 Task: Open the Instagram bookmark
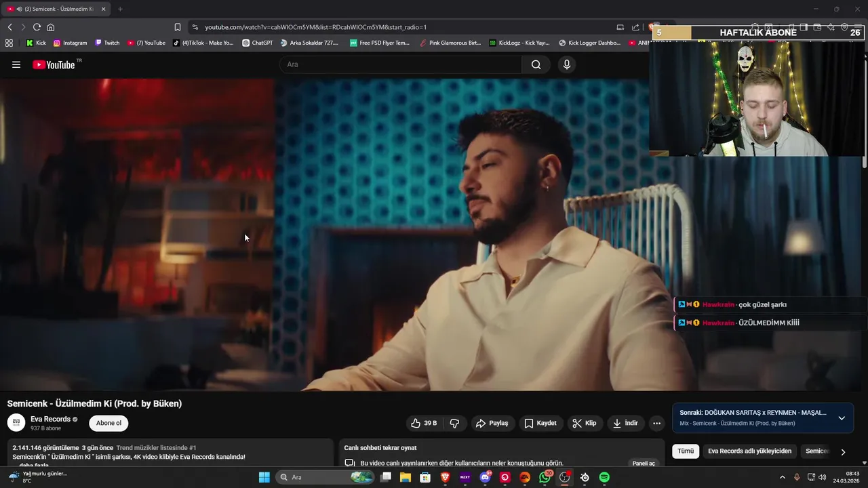(70, 43)
